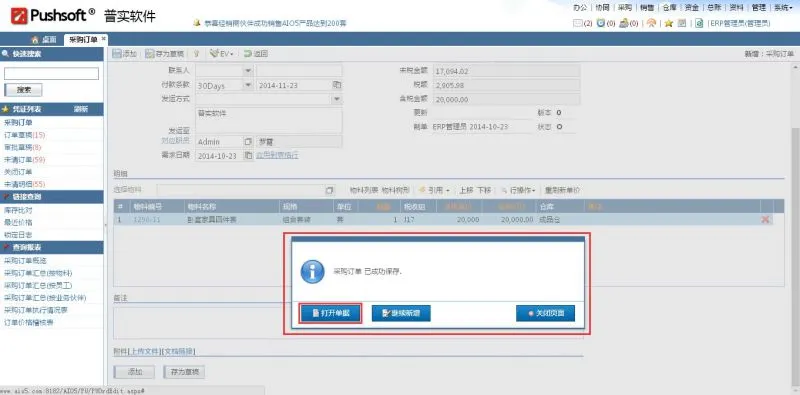Click the 添加 save toolbar icon

click(x=124, y=54)
